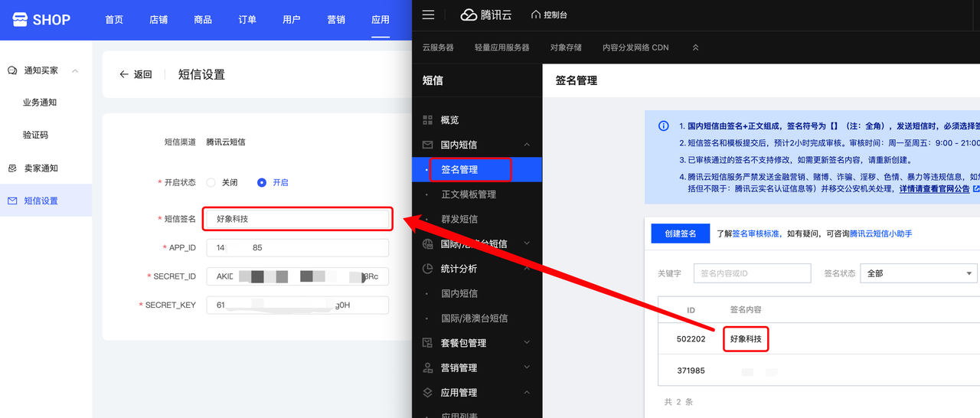
Task: Click the 短信签名 input field
Action: [x=298, y=218]
